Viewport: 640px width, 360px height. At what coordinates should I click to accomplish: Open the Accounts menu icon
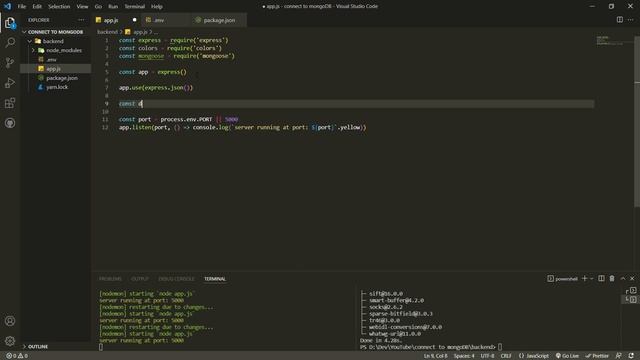(10, 321)
